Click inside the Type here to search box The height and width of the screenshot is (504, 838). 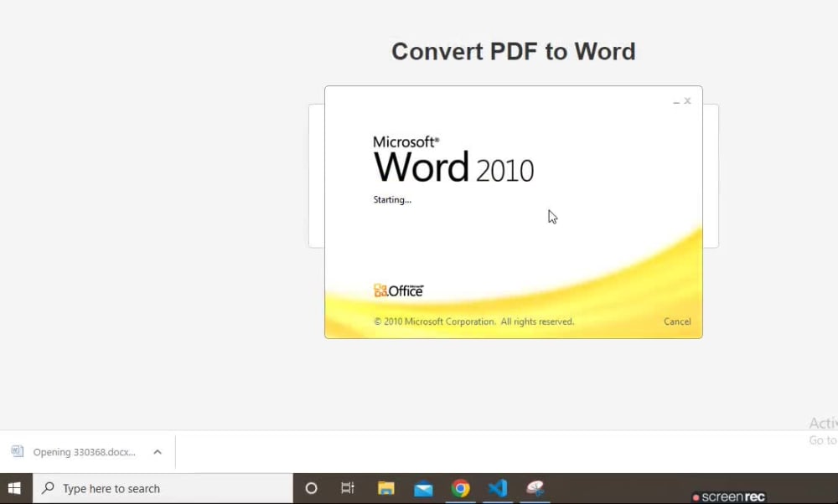[x=126, y=488]
